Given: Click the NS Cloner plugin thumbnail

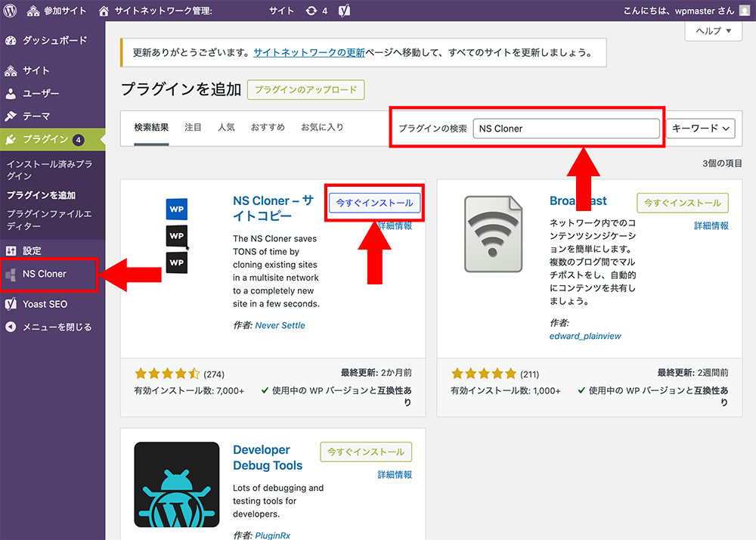Looking at the screenshot, I should [176, 236].
